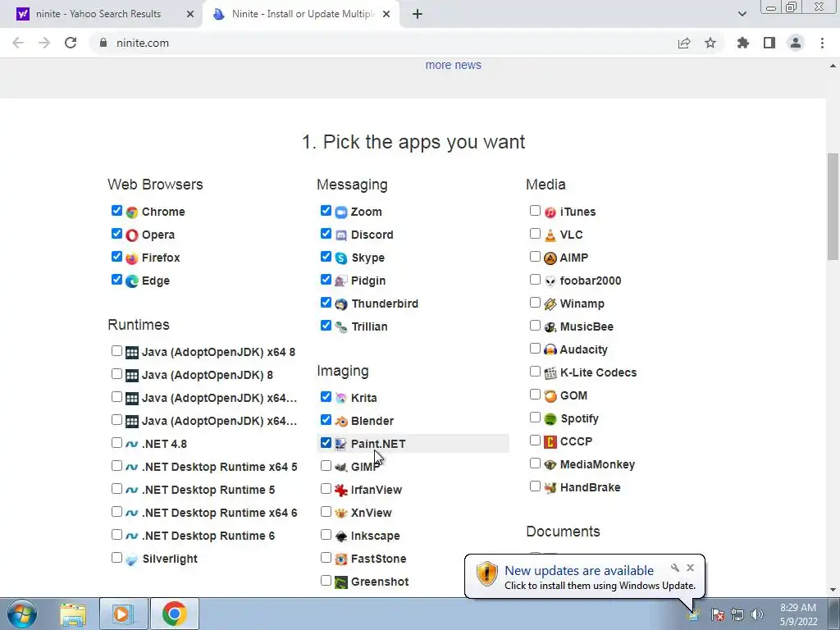Click the Firefox logo icon

pyautogui.click(x=132, y=258)
